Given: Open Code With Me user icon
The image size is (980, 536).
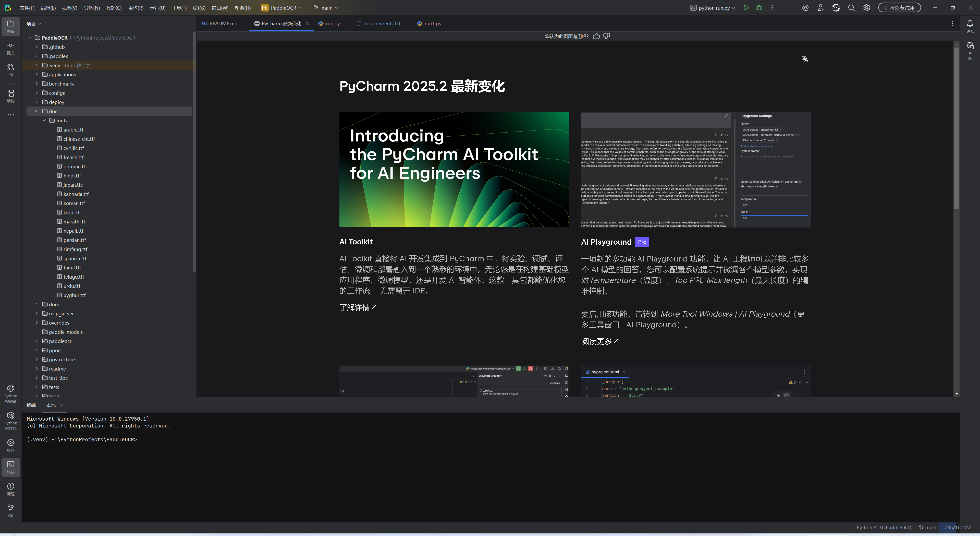Looking at the screenshot, I should [x=820, y=8].
